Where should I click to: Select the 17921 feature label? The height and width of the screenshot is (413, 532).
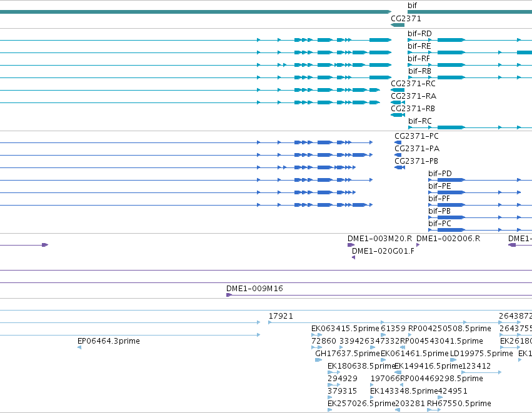(x=281, y=316)
